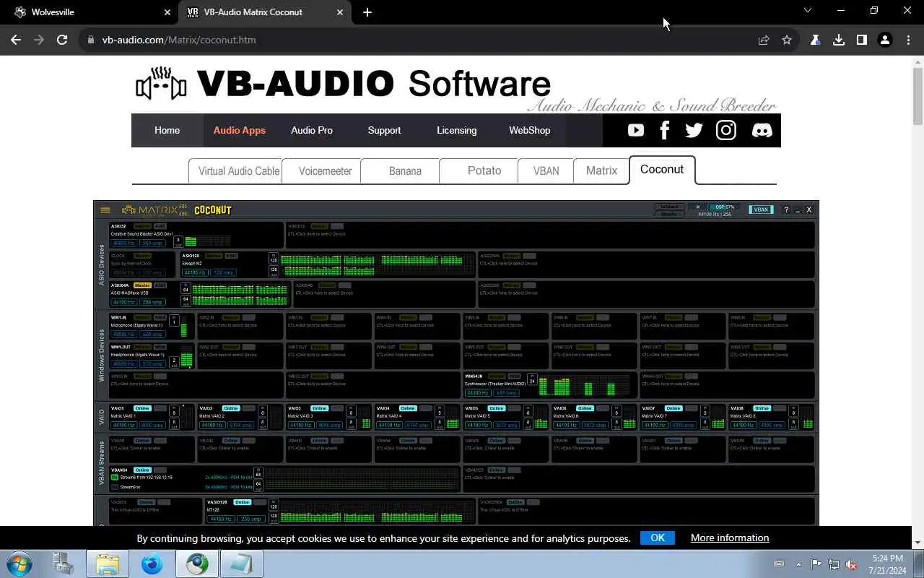Switch to the Wolvesville browser tab
This screenshot has width=924, height=578.
[x=90, y=12]
